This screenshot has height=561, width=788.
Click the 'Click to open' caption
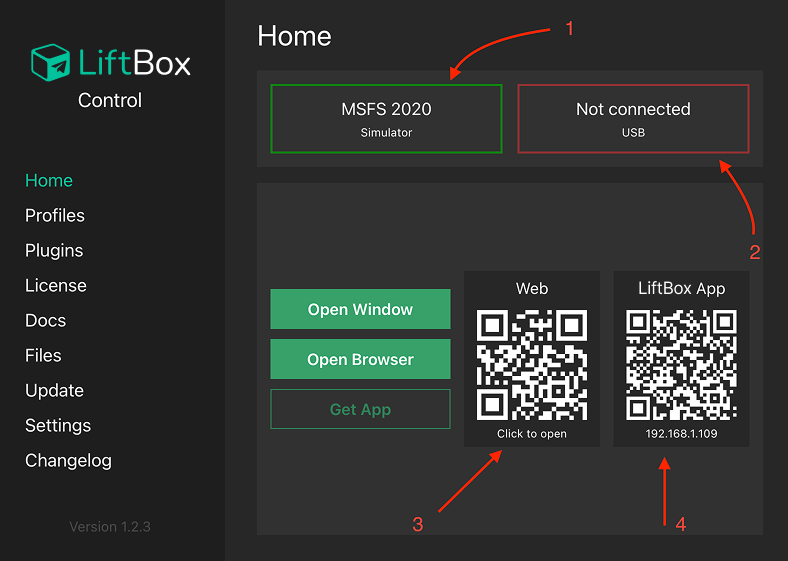click(532, 434)
